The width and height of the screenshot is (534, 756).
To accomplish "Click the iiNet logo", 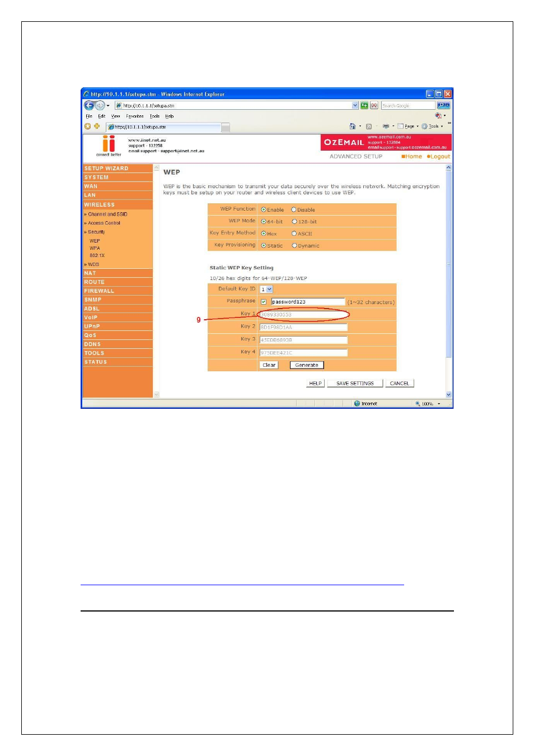I will point(109,146).
